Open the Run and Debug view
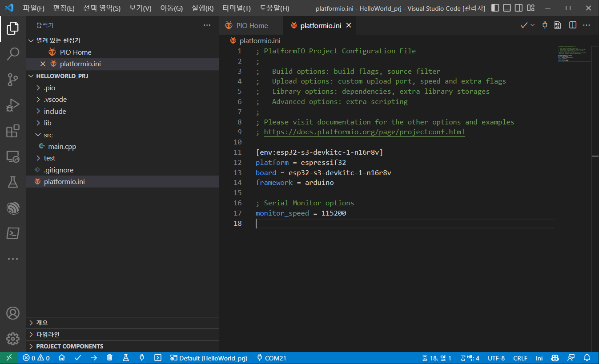 [13, 105]
